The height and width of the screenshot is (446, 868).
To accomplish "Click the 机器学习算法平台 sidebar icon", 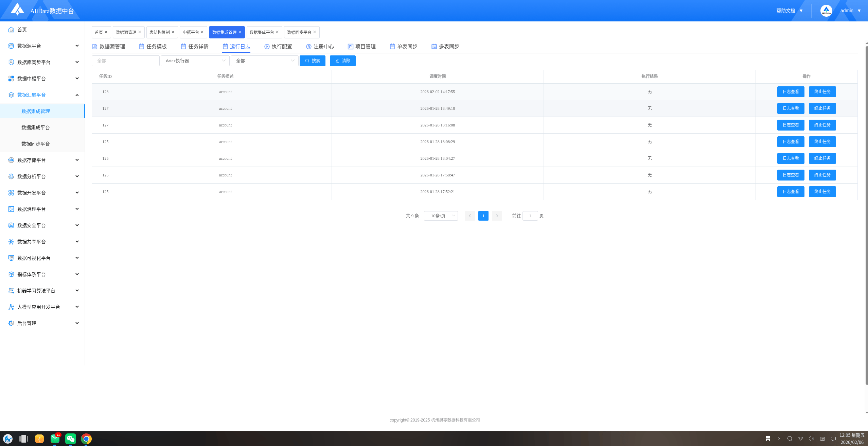I will pyautogui.click(x=11, y=291).
